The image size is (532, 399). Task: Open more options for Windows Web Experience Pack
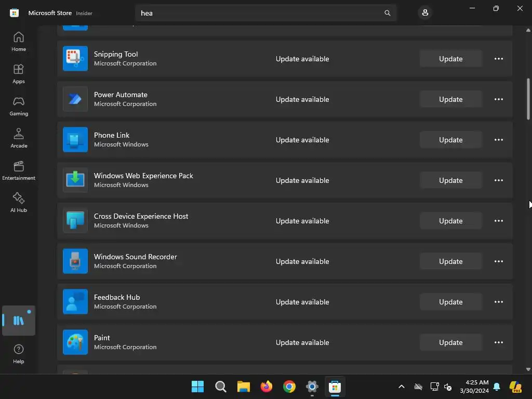(498, 180)
